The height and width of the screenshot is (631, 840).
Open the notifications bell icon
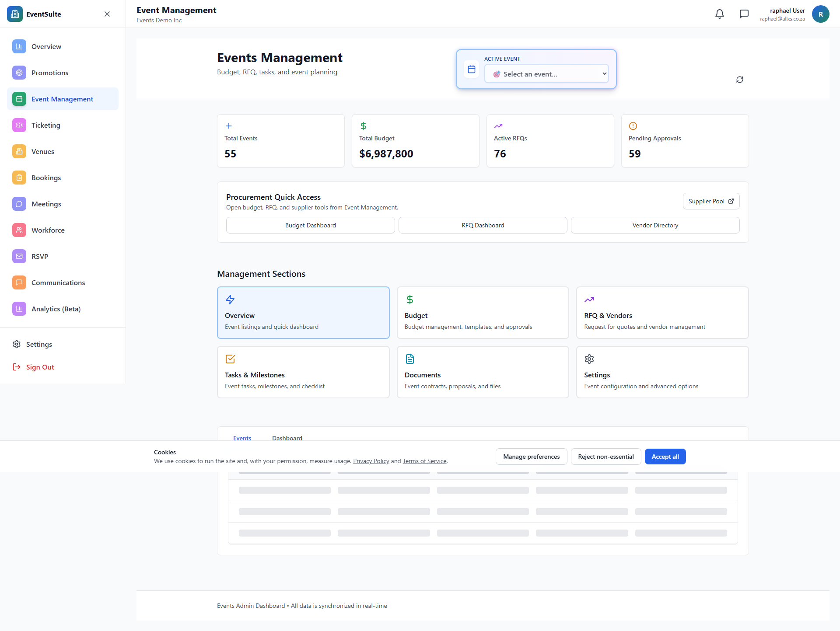pyautogui.click(x=719, y=14)
